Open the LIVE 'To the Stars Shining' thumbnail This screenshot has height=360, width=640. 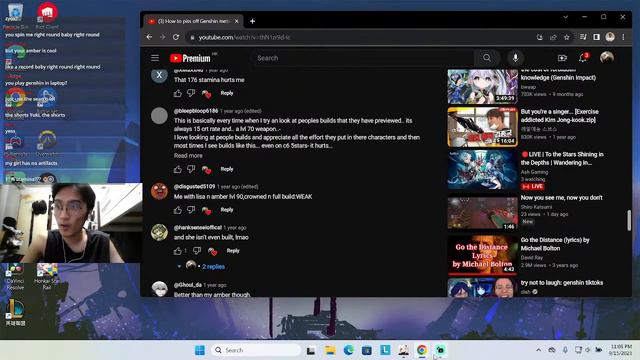click(482, 170)
